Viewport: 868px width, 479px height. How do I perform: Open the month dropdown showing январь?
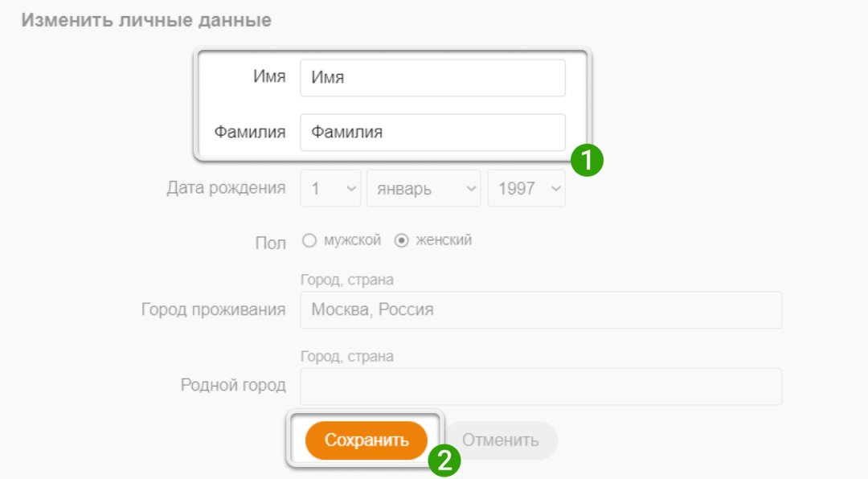tap(424, 187)
